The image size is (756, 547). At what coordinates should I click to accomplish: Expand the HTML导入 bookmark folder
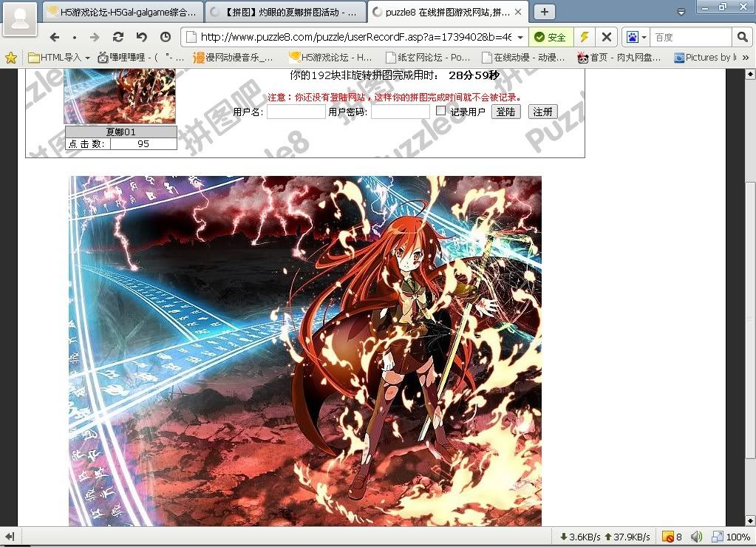pos(59,58)
